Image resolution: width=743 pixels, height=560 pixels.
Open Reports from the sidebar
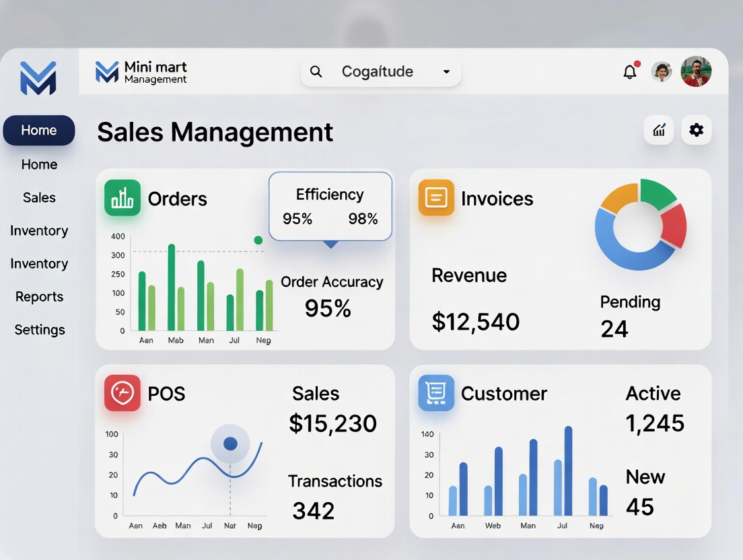tap(39, 296)
